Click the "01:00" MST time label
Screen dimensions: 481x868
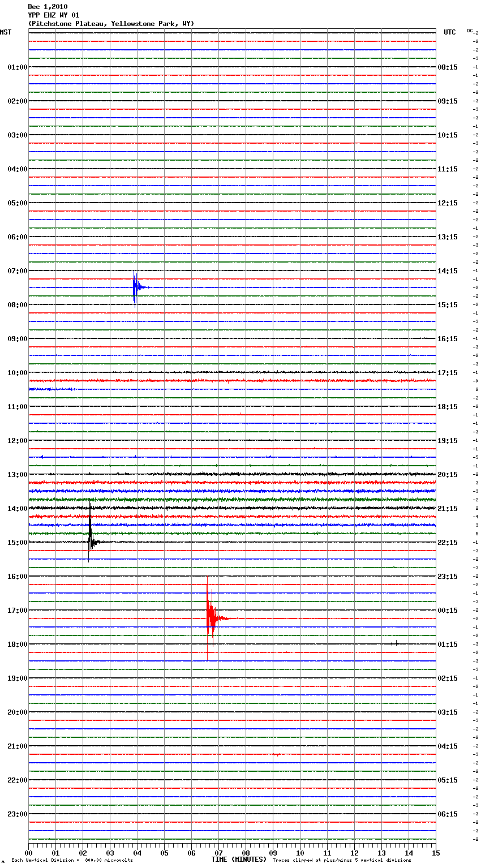click(x=17, y=67)
